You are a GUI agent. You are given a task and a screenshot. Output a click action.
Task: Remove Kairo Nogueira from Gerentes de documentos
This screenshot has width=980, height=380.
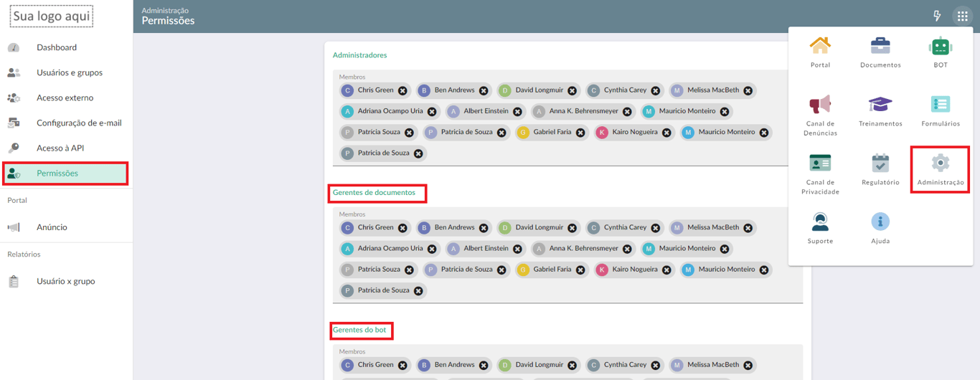coord(666,270)
